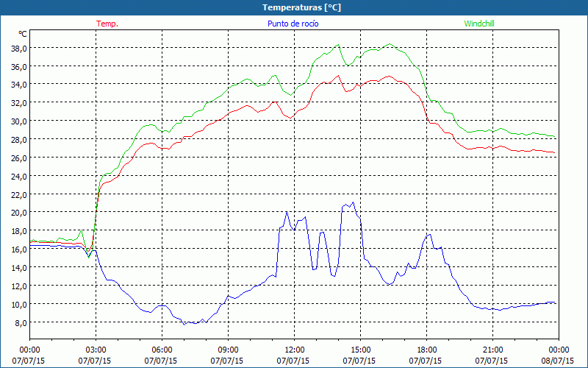
Task: Click the 34,0 y-axis value
Action: [18, 85]
